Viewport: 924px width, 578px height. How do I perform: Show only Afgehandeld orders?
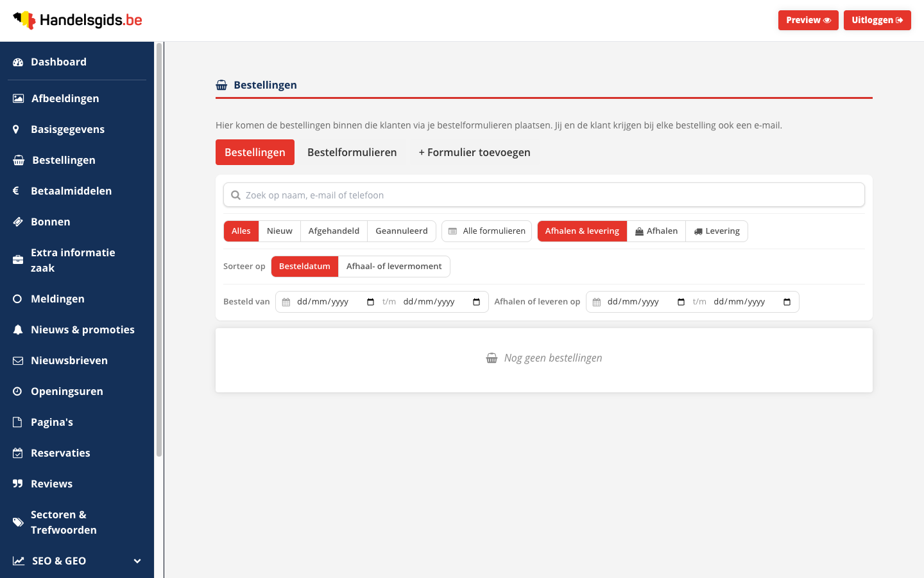334,231
